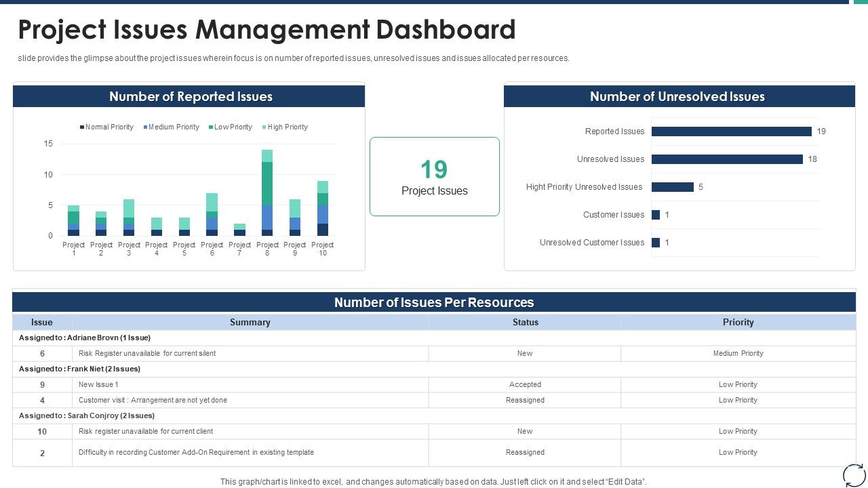Click the circular refresh arrows icon
The width and height of the screenshot is (868, 488).
pos(854,474)
